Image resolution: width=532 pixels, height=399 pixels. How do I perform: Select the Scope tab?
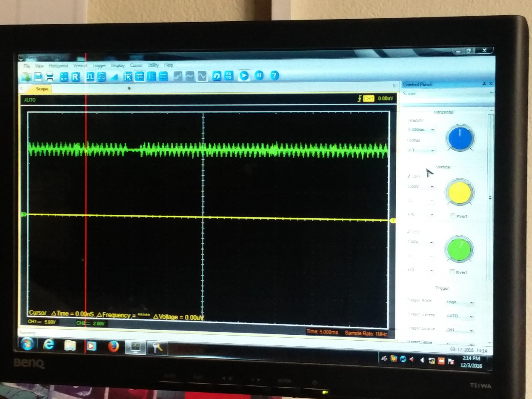click(x=42, y=89)
